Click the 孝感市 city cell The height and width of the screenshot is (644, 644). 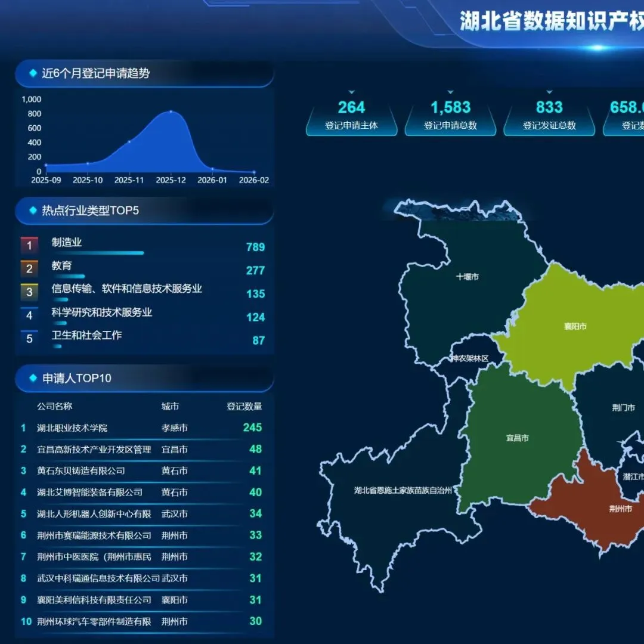click(175, 428)
